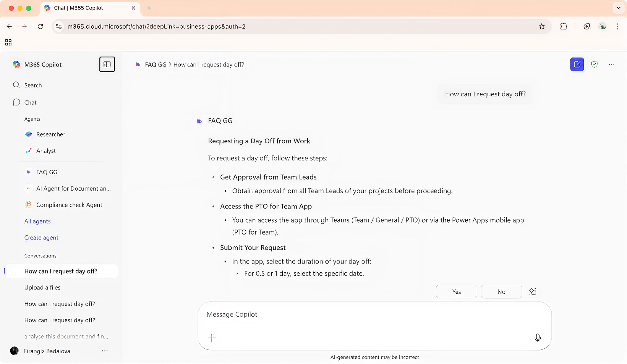This screenshot has height=364, width=627.
Task: Open the selected 'How can I request day off?' conversation
Action: coord(61,271)
